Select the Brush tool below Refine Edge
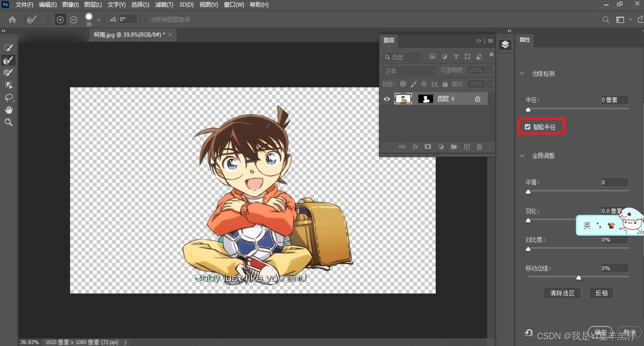The width and height of the screenshot is (644, 346). coord(9,73)
